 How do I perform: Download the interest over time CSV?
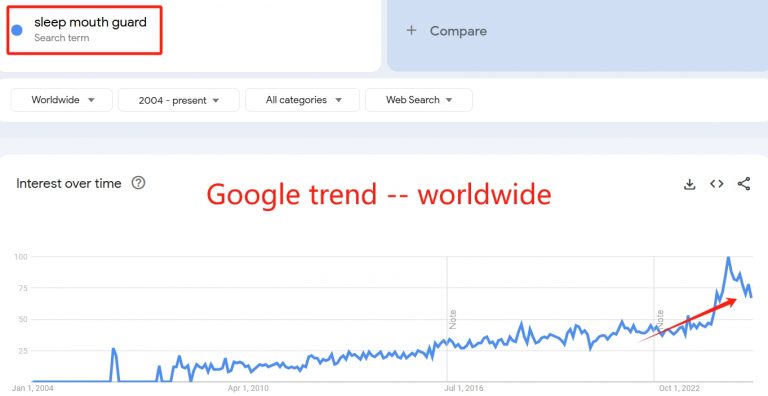click(690, 184)
